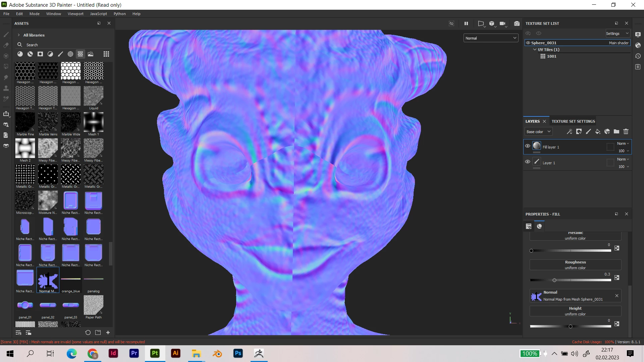
Task: Click the add paint layer brush icon
Action: [588, 132]
